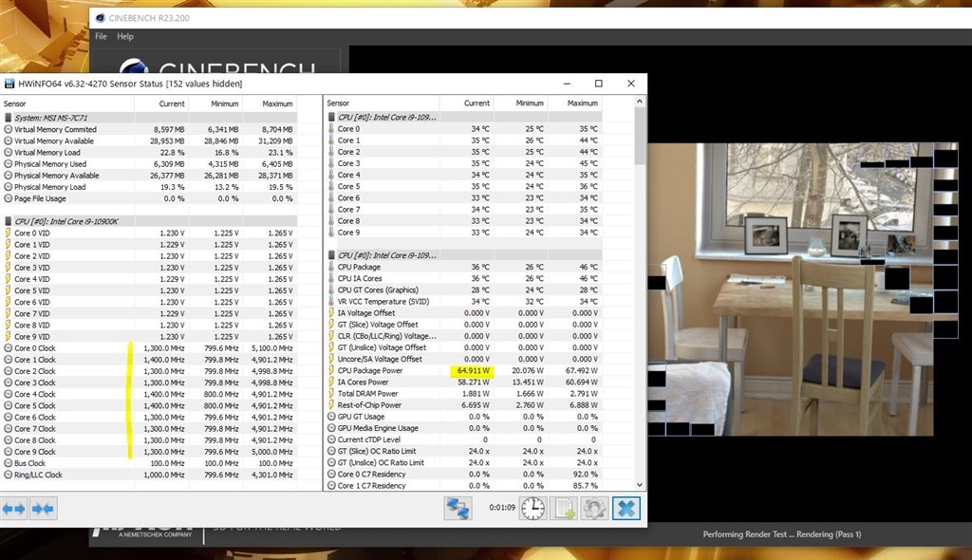972x560 pixels.
Task: Click the log file save icon
Action: pyautogui.click(x=564, y=509)
